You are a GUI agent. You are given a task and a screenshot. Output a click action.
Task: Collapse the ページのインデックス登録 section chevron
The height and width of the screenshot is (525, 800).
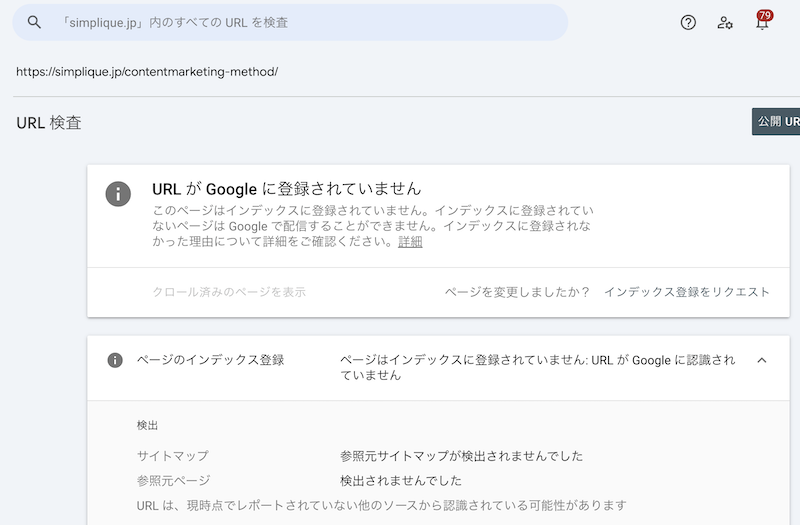click(x=762, y=360)
